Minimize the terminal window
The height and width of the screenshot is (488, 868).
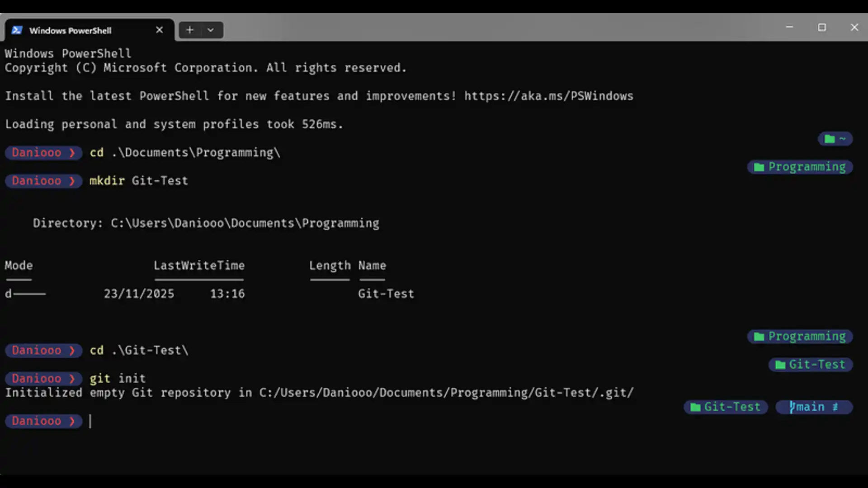[x=789, y=28]
